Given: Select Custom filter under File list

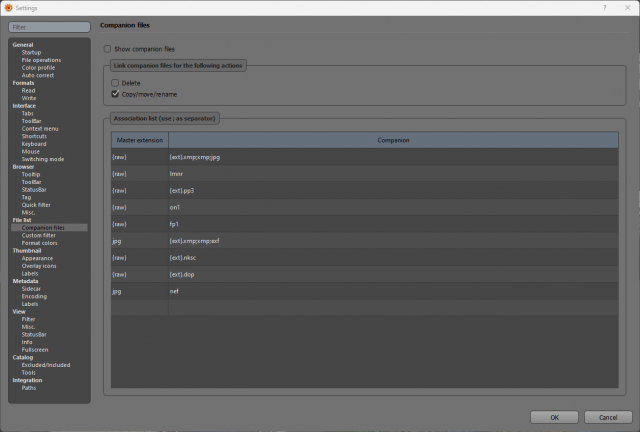Looking at the screenshot, I should tap(39, 235).
